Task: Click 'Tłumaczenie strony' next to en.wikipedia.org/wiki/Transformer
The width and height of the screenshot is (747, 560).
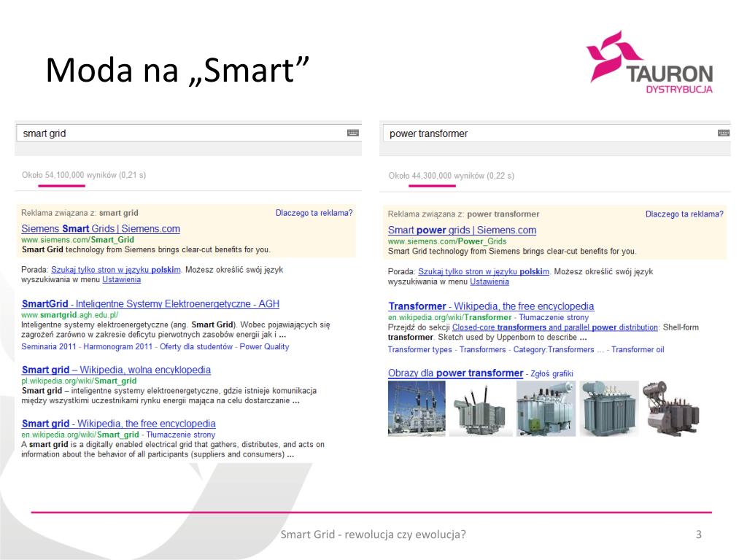Action: click(x=554, y=317)
